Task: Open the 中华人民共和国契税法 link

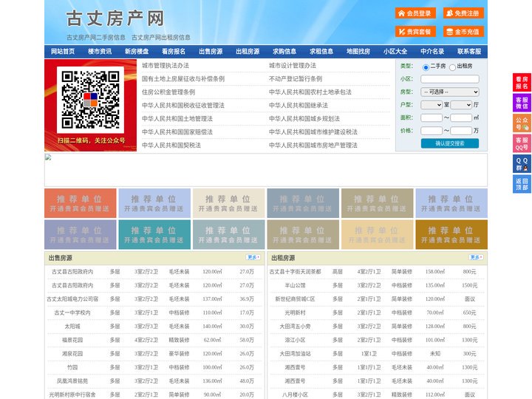Action: click(171, 146)
